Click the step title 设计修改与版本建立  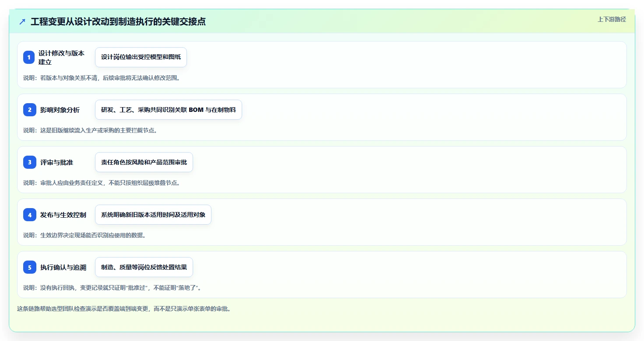(61, 57)
